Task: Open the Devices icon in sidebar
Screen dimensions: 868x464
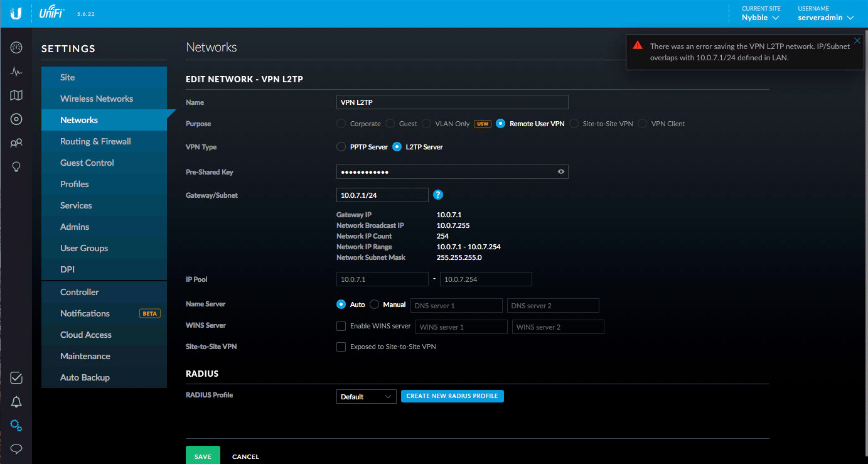Action: point(16,119)
